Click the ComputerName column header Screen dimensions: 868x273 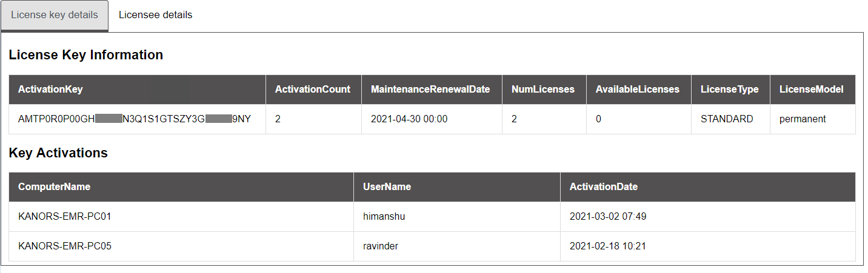coord(181,187)
